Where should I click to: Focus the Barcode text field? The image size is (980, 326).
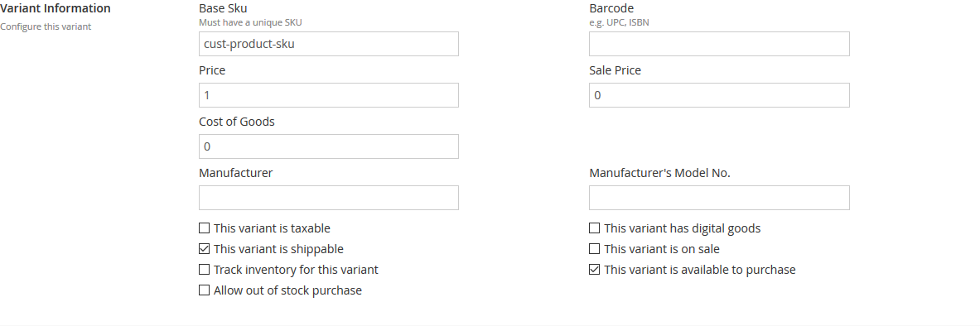pyautogui.click(x=719, y=44)
